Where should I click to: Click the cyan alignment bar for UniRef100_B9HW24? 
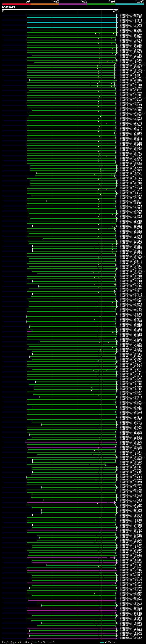tap(72, 15)
